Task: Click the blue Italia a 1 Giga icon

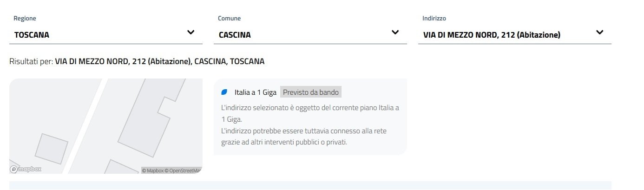Action: (x=224, y=92)
